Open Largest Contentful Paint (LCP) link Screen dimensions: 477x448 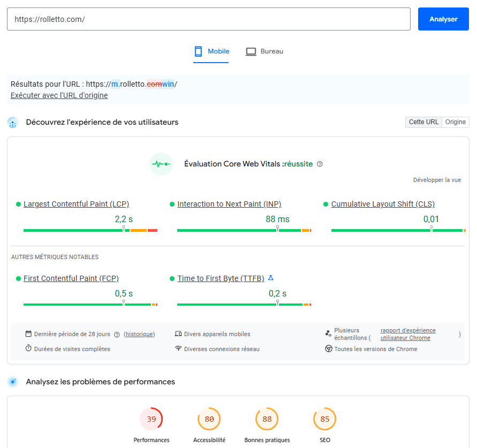[77, 204]
